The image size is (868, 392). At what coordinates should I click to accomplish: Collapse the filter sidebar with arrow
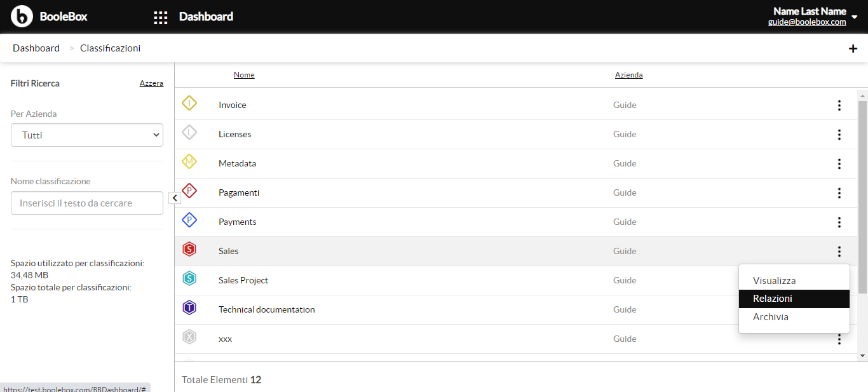pos(175,198)
